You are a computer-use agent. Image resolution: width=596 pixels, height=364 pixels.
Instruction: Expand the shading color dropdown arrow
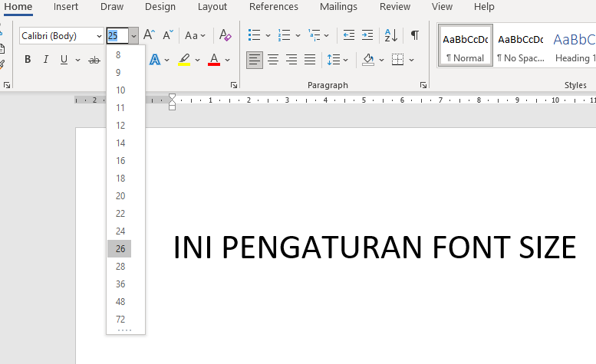coord(381,60)
